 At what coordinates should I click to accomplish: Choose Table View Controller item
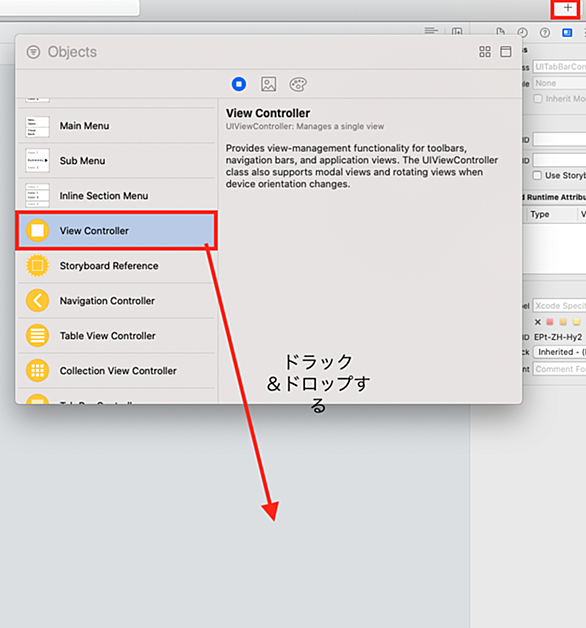(x=117, y=336)
